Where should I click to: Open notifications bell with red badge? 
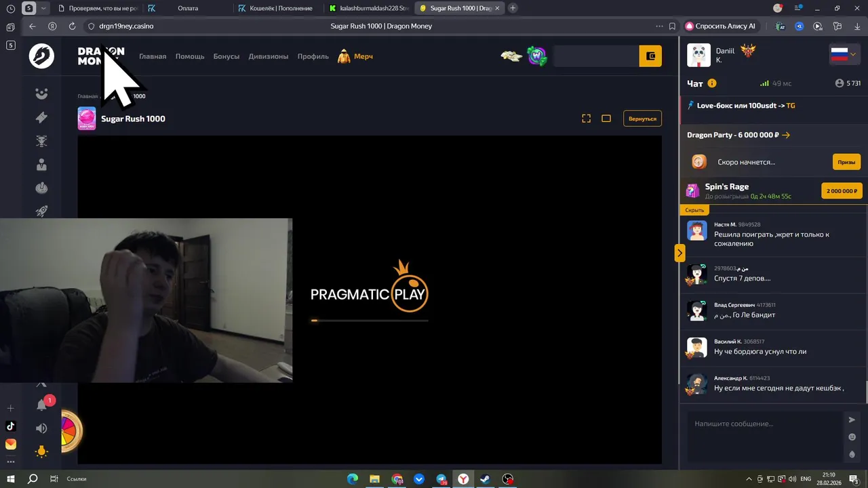point(43,404)
